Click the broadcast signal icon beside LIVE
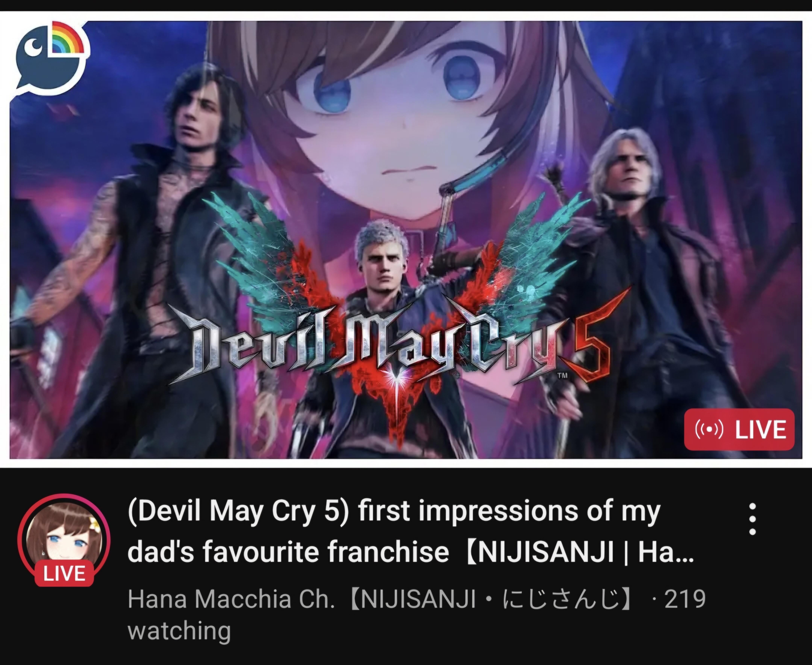The image size is (812, 665). pos(709,430)
